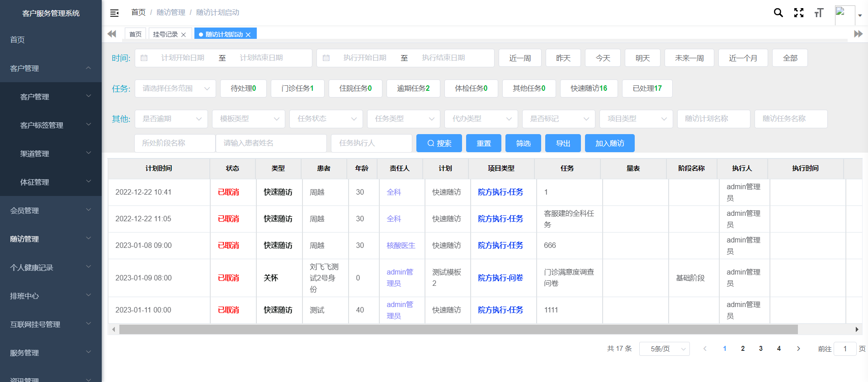Expand the 渠道管理 submenu
Viewport: 868px width, 382px height.
click(51, 154)
